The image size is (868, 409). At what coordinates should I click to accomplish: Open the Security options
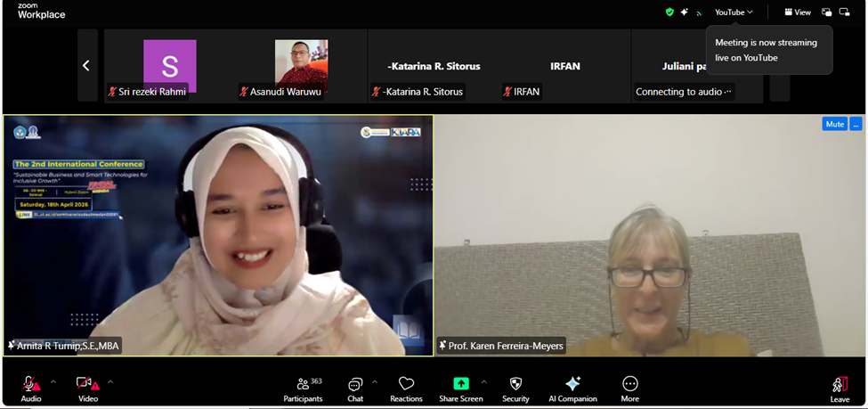click(515, 389)
